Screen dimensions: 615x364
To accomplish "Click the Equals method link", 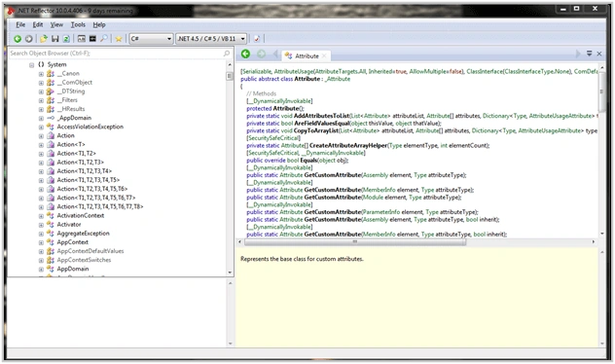I will (x=308, y=160).
